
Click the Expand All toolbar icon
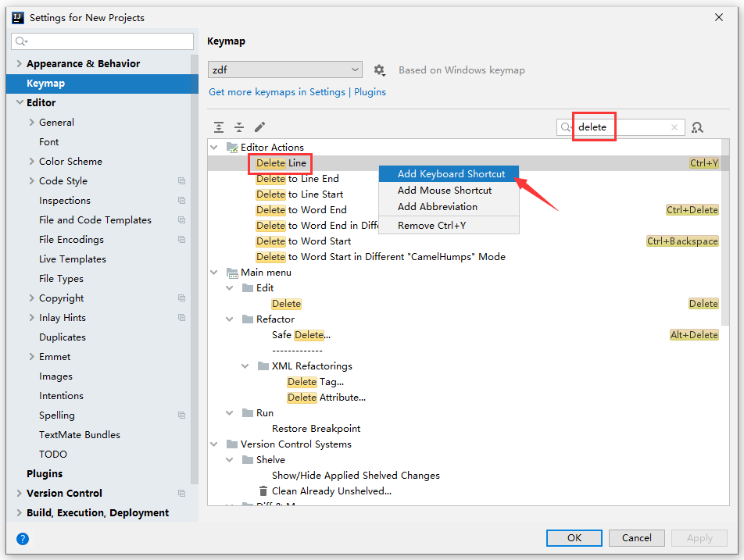tap(219, 127)
